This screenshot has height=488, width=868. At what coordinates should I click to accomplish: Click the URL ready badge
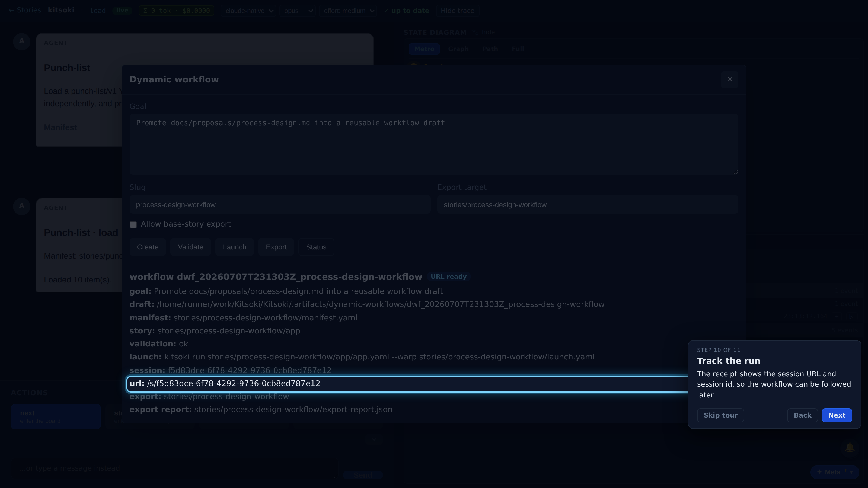click(448, 277)
